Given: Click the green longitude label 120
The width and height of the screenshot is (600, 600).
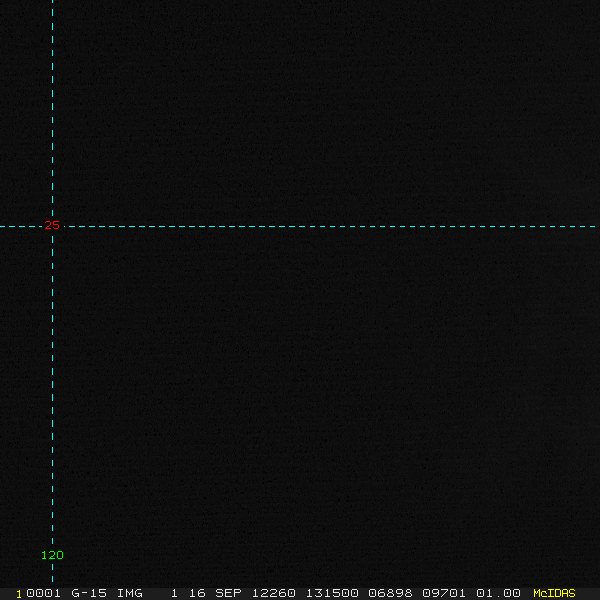Looking at the screenshot, I should (x=52, y=555).
